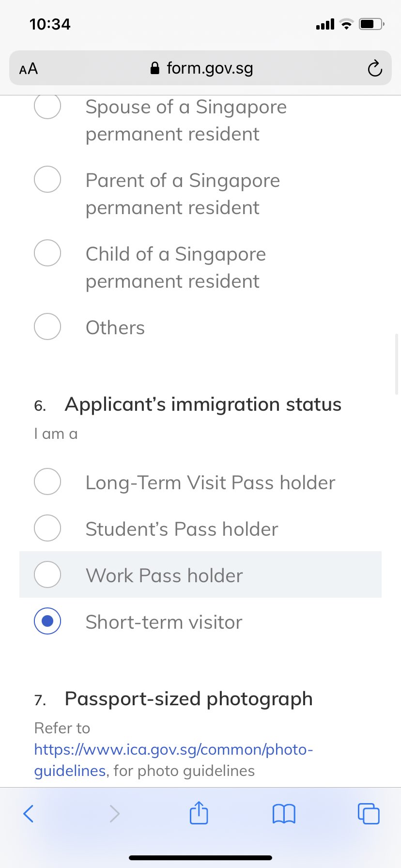Reload the page in address bar

[x=374, y=68]
